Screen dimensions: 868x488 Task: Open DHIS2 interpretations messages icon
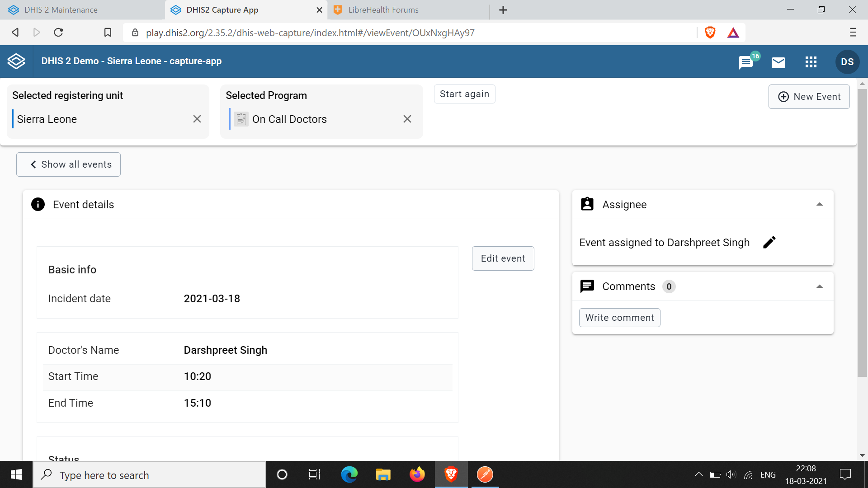click(746, 62)
